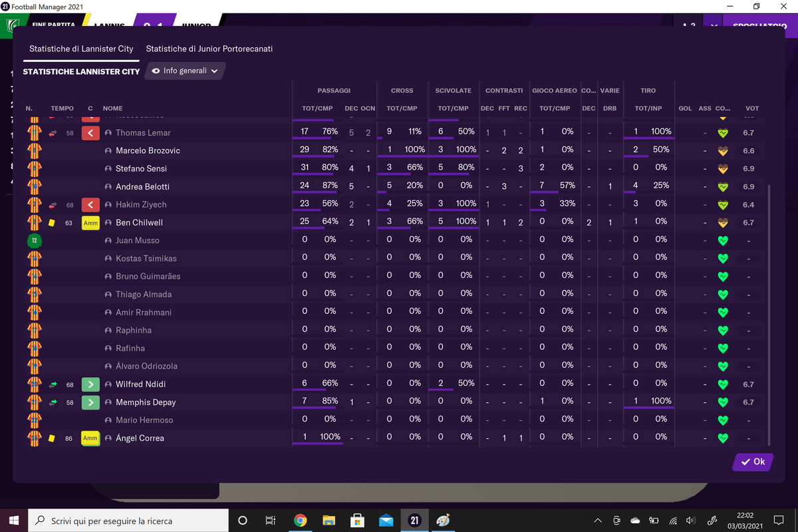
Task: Click the Ok button to close statistics
Action: pos(753,462)
